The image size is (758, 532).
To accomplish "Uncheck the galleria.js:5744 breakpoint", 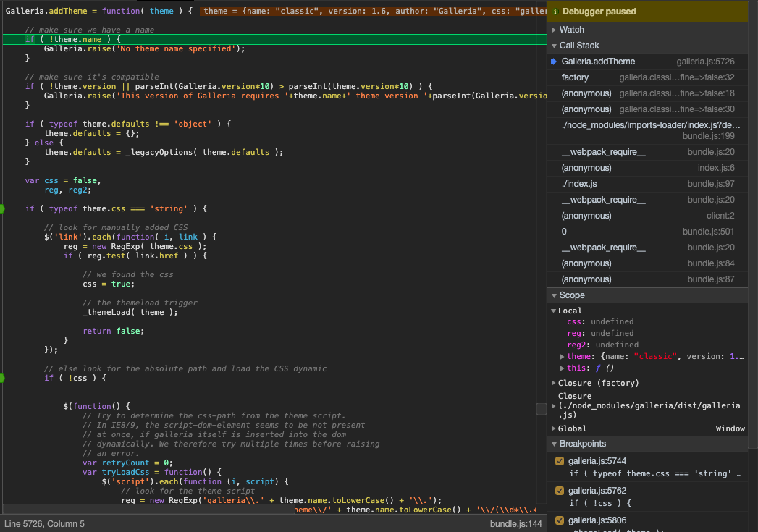I will click(x=560, y=461).
